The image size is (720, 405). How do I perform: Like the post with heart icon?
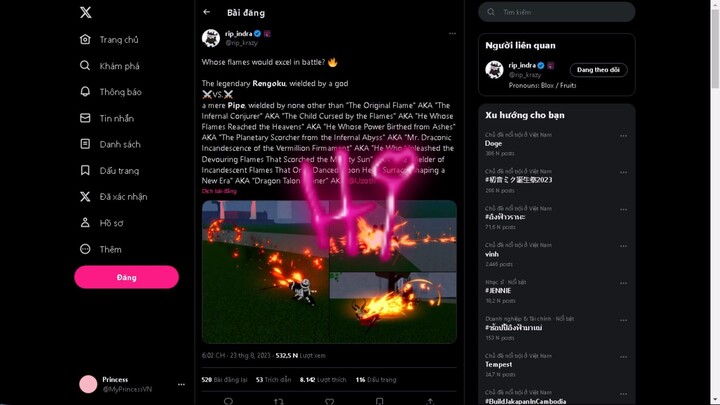tap(329, 401)
